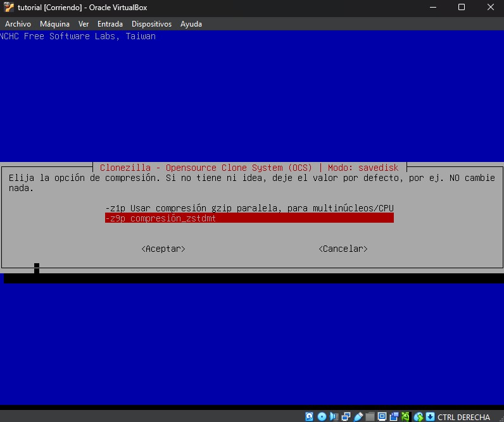Select the -z1p gzip paralela compression option
504x422 pixels.
[x=249, y=208]
